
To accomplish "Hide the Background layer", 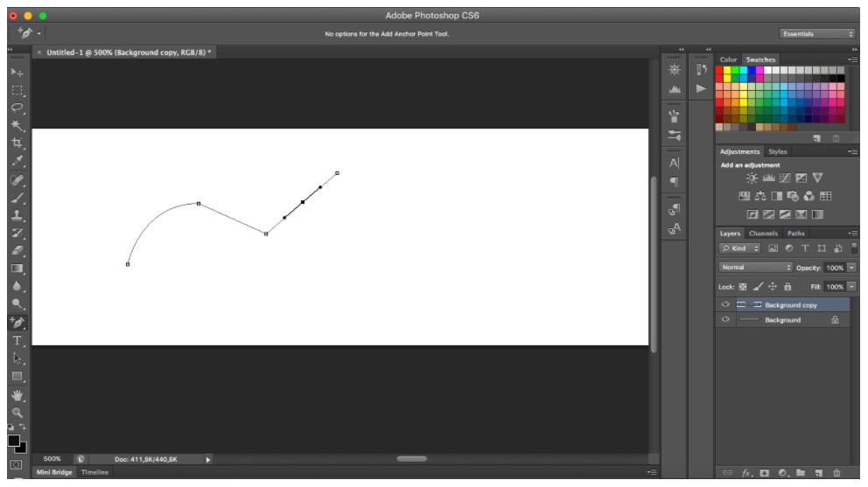I will (x=725, y=319).
